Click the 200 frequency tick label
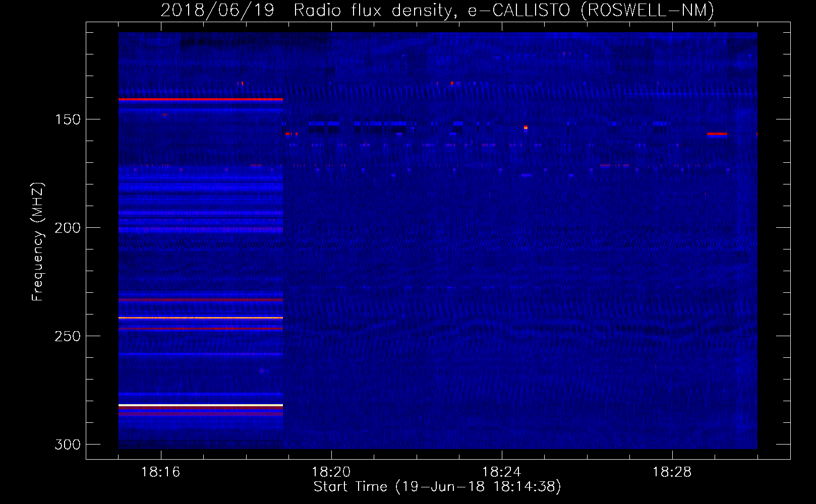The width and height of the screenshot is (816, 504). pyautogui.click(x=67, y=228)
